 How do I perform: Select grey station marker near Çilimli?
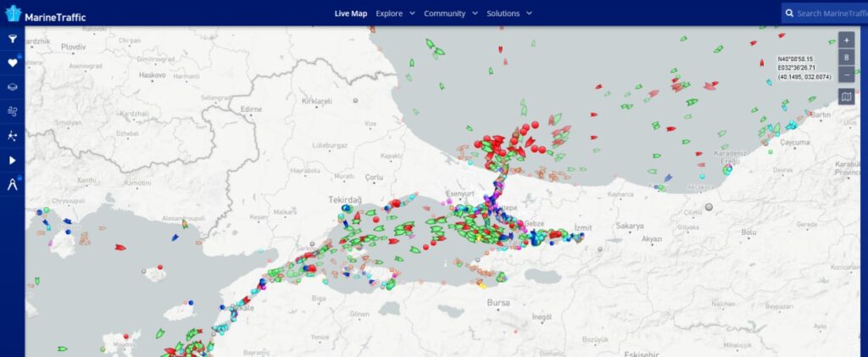pyautogui.click(x=709, y=207)
